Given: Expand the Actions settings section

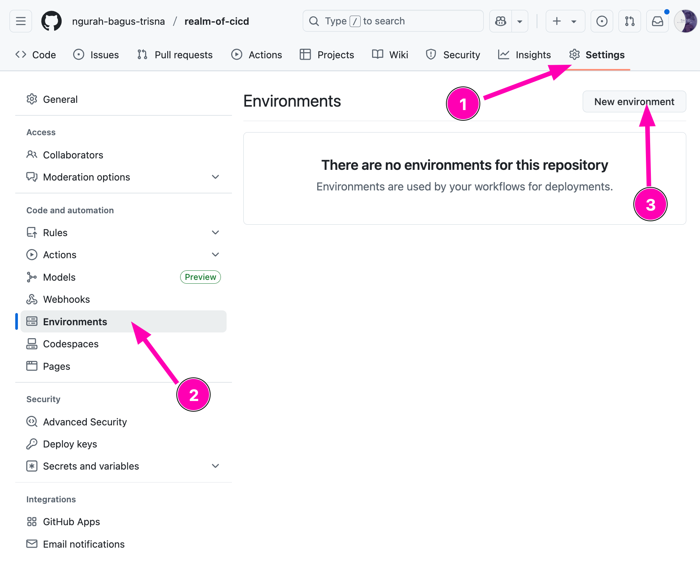Looking at the screenshot, I should [215, 255].
